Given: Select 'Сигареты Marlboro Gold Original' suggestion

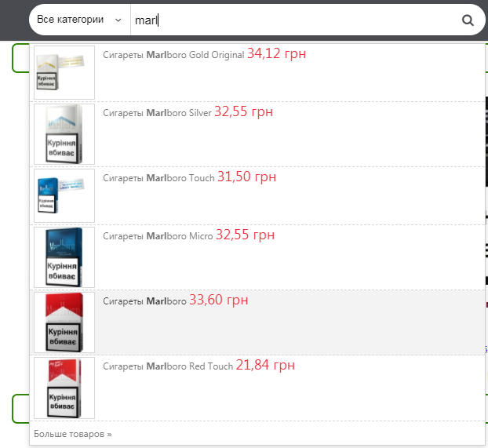Looking at the screenshot, I should pyautogui.click(x=173, y=55).
